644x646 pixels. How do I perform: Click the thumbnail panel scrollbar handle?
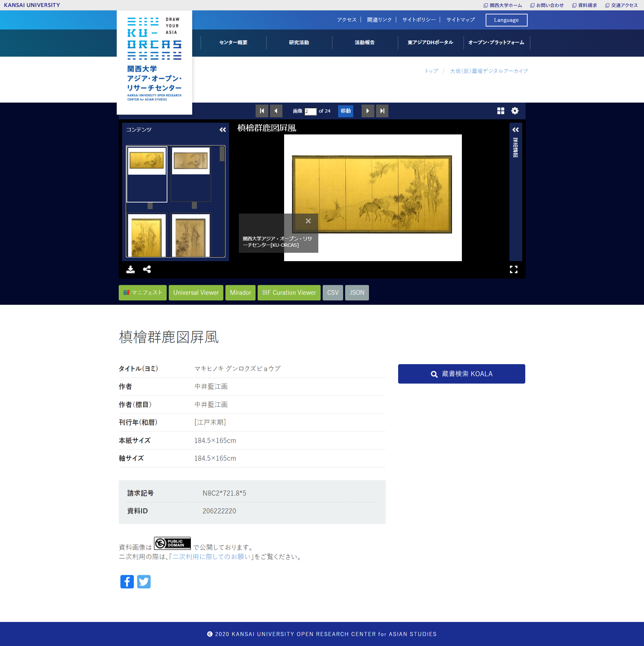[222, 154]
